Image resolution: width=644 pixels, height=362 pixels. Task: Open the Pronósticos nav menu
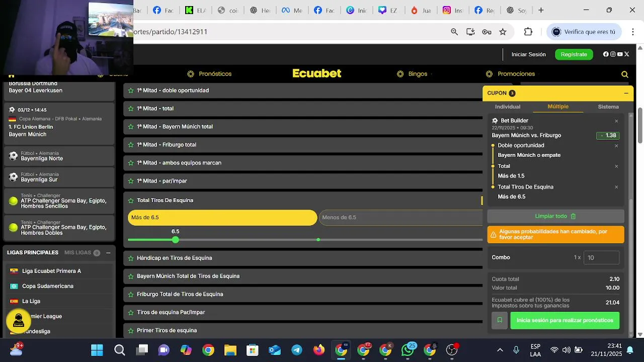tap(209, 74)
